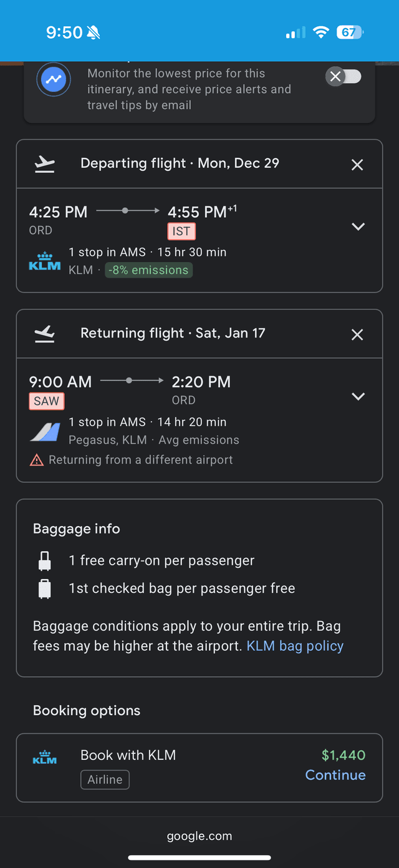The image size is (399, 868).
Task: Expand the returning flight details chevron
Action: click(358, 396)
